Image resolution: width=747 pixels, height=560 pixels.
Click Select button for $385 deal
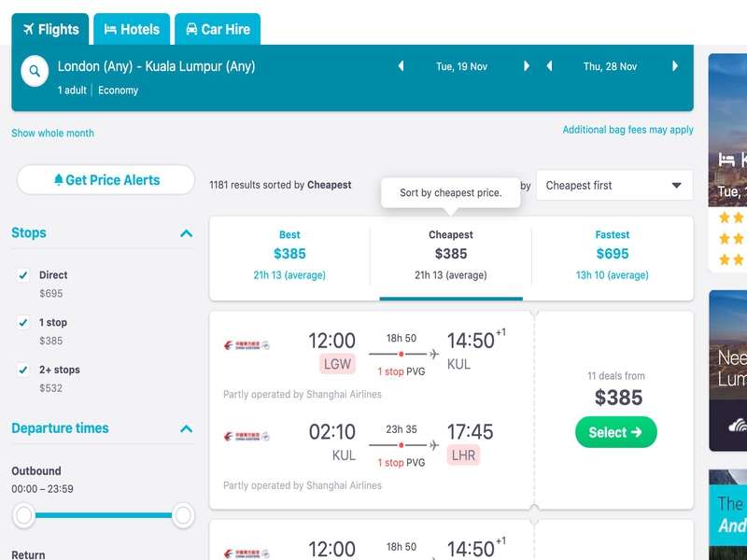tap(616, 432)
